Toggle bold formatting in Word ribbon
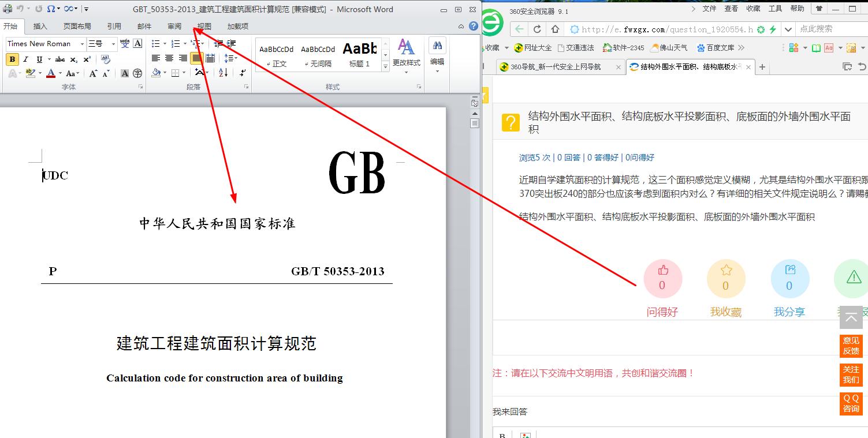Image resolution: width=868 pixels, height=438 pixels. 12,59
